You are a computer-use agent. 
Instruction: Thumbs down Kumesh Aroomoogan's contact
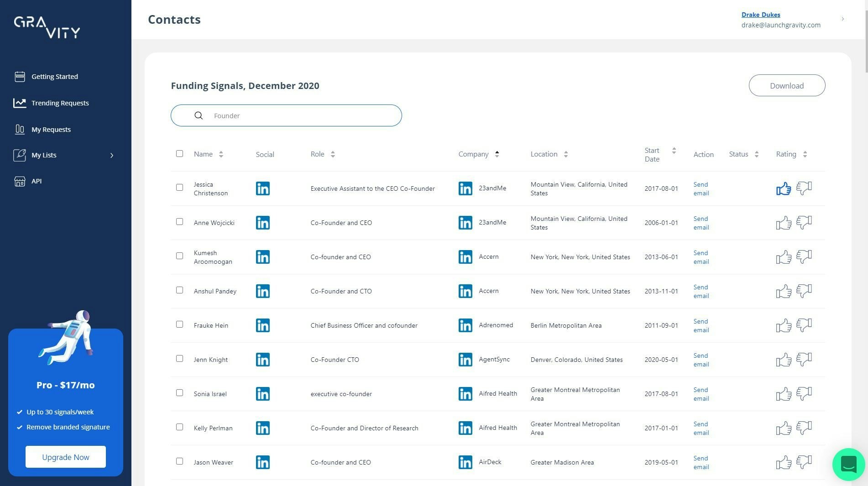pyautogui.click(x=804, y=256)
